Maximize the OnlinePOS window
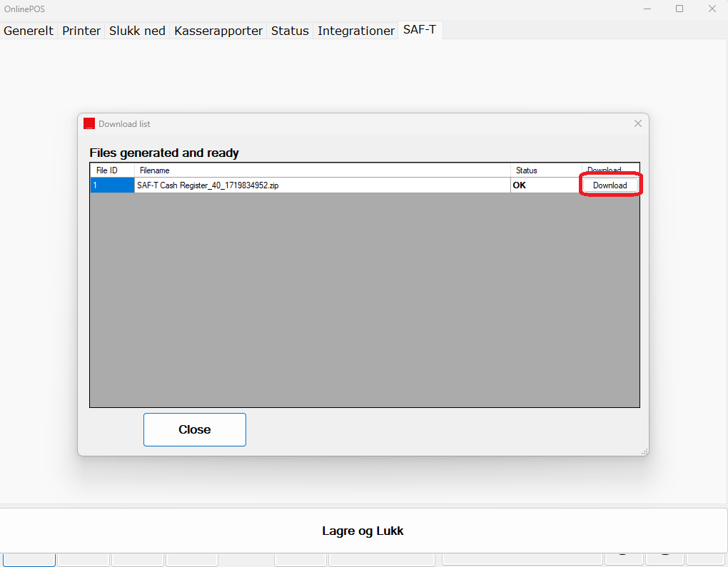This screenshot has width=728, height=567. [679, 9]
